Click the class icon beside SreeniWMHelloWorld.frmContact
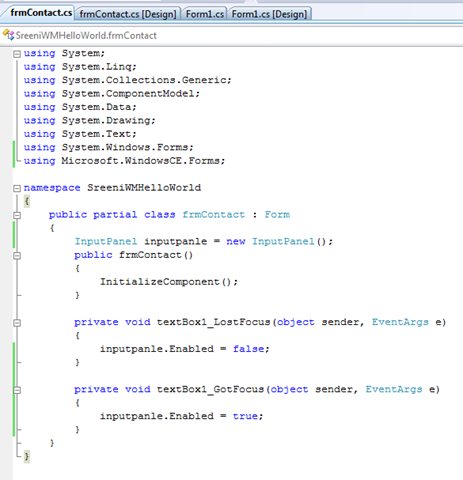 pos(8,35)
